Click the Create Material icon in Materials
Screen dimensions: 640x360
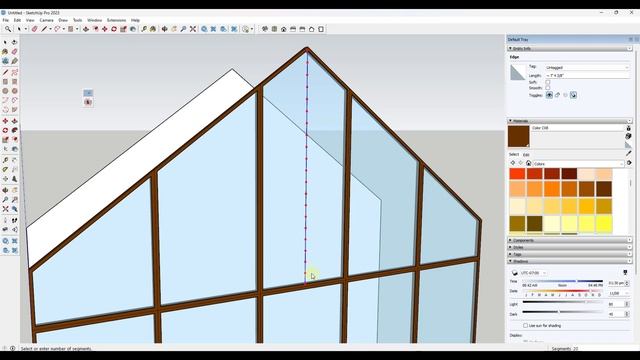click(629, 136)
